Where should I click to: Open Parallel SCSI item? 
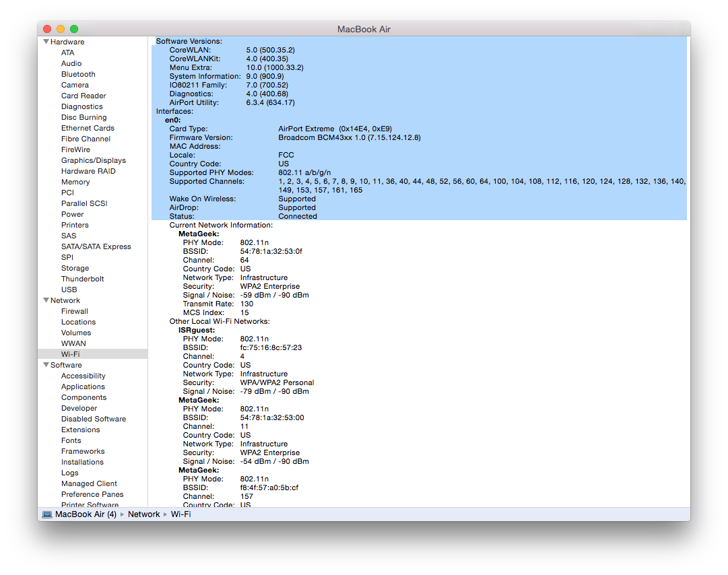84,203
